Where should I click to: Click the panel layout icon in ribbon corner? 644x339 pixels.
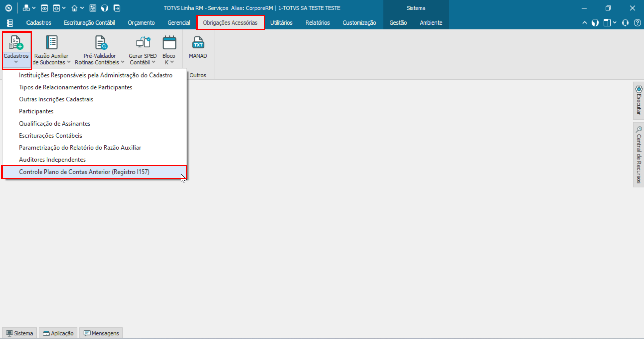click(607, 23)
